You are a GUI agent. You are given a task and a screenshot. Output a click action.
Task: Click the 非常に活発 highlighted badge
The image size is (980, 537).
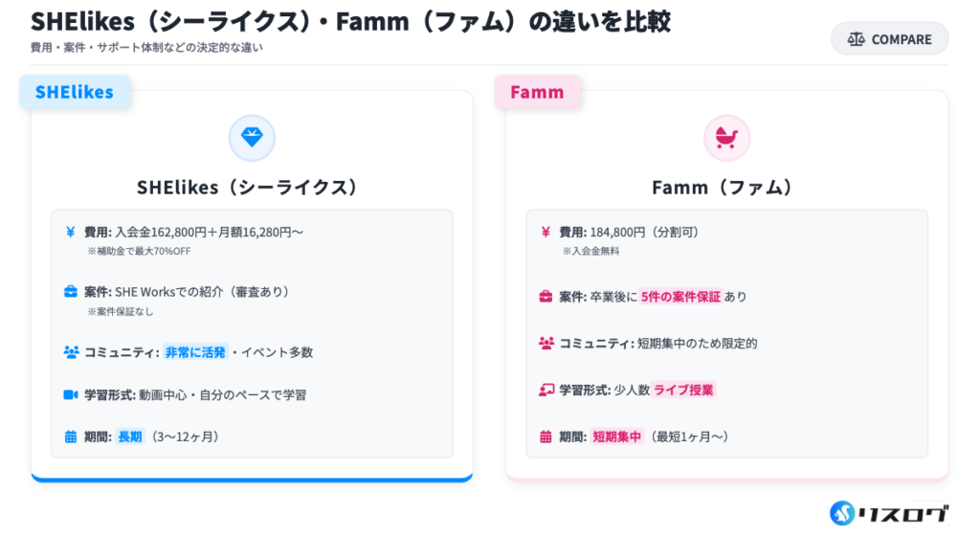coord(195,352)
